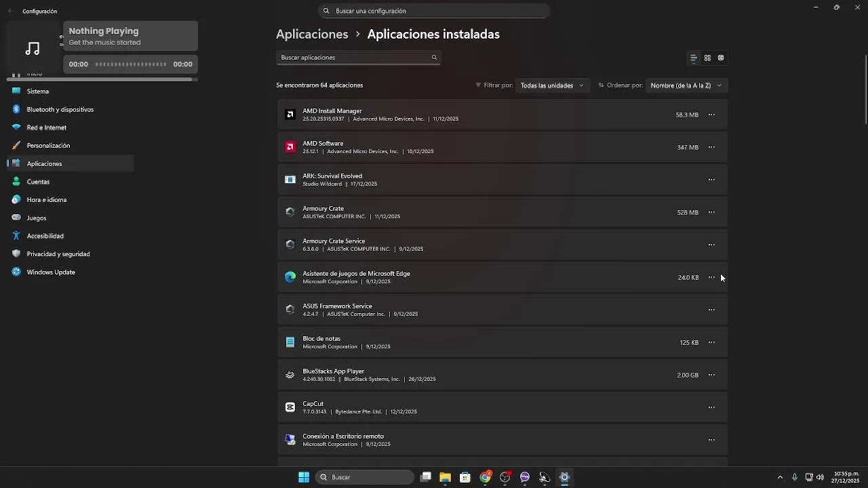
Task: Switch to list view layout
Action: (x=693, y=58)
